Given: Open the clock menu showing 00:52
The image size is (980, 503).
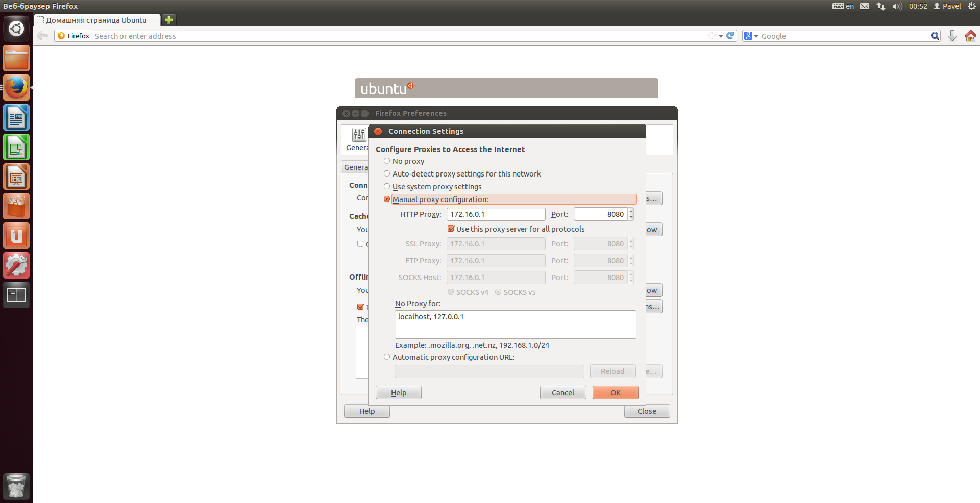Looking at the screenshot, I should pyautogui.click(x=918, y=6).
